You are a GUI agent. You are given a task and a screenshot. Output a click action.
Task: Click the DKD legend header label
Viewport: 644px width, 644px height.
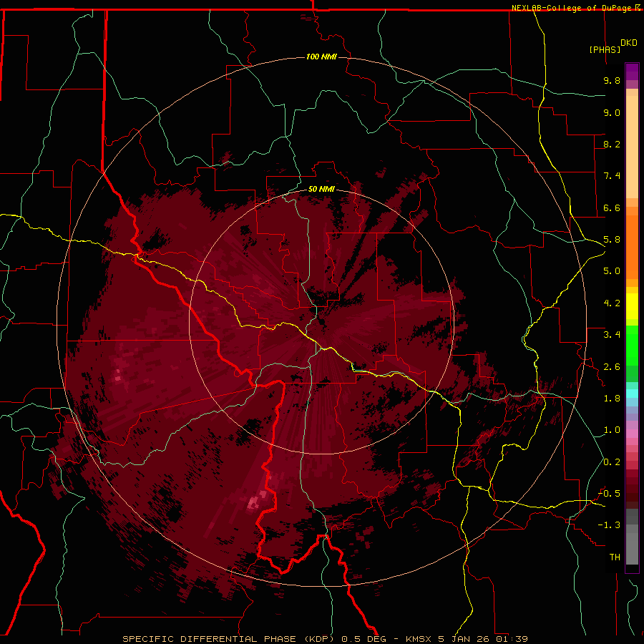pos(628,43)
